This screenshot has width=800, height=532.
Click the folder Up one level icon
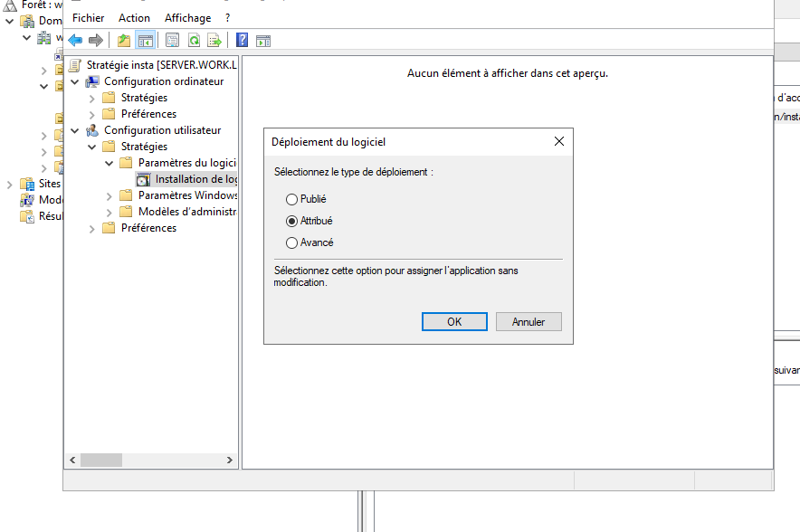pos(124,40)
